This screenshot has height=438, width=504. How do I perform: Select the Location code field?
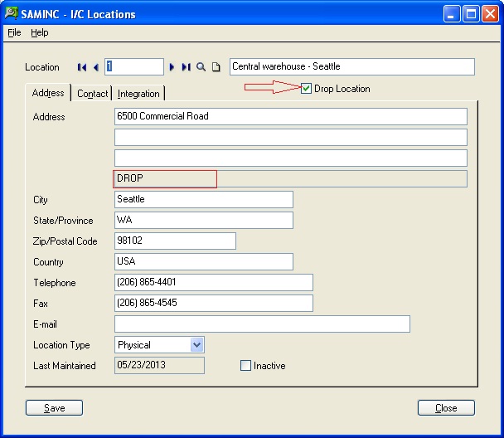click(x=134, y=67)
